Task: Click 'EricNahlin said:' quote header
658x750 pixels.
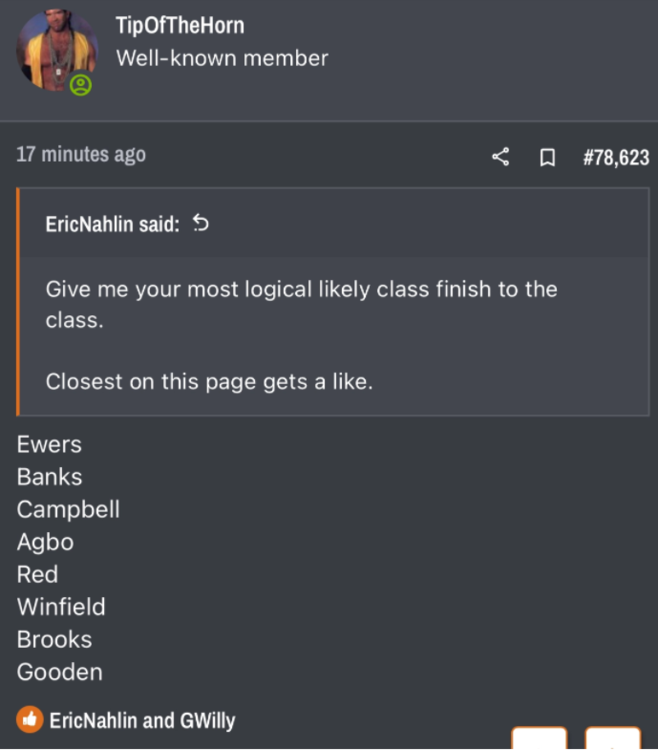Action: pyautogui.click(x=112, y=224)
